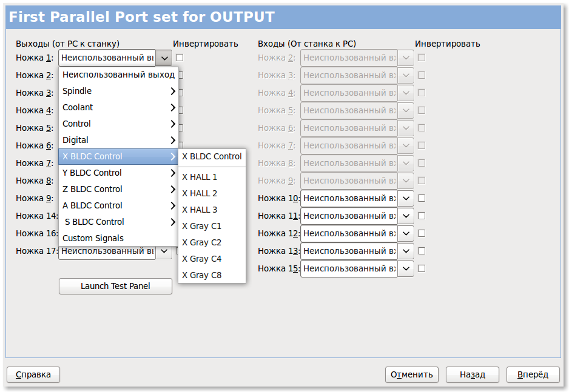
Task: Enable invert checkbox for input Ножка 10
Action: 422,198
